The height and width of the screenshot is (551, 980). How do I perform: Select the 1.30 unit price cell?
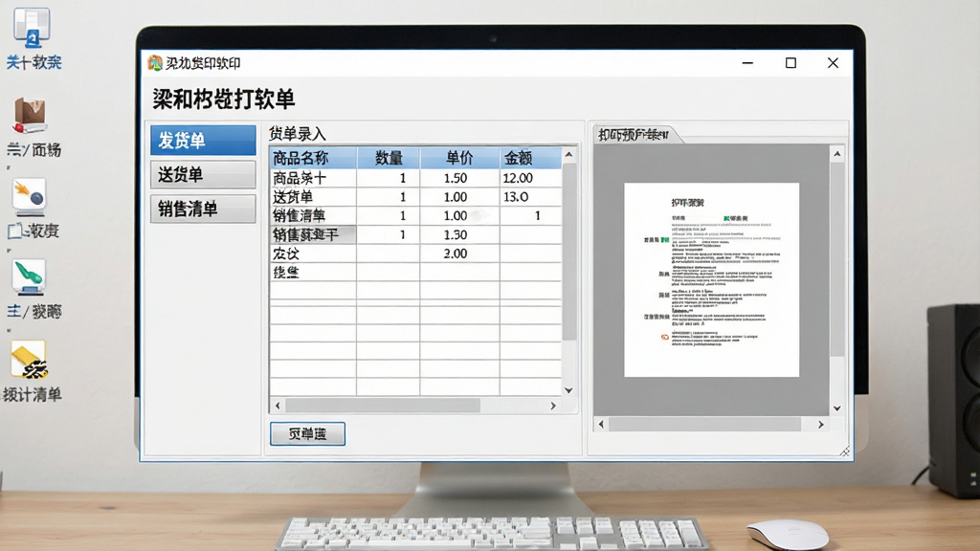459,235
